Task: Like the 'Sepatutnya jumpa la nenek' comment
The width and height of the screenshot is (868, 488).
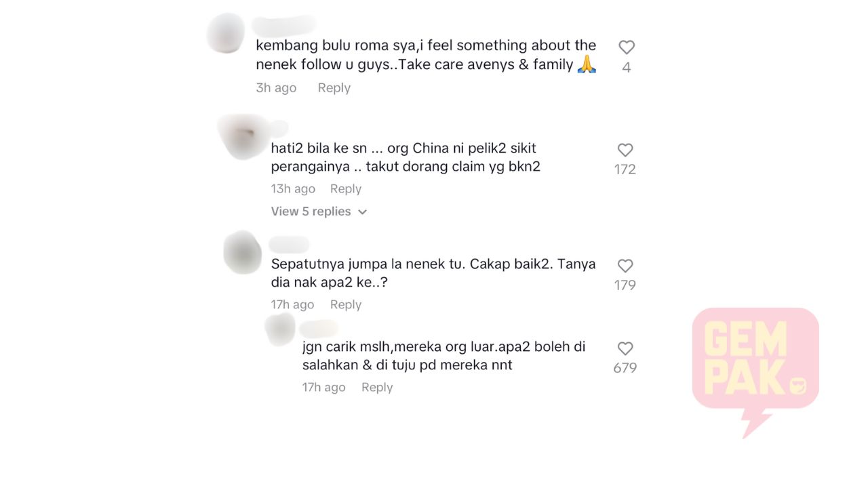Action: tap(625, 266)
